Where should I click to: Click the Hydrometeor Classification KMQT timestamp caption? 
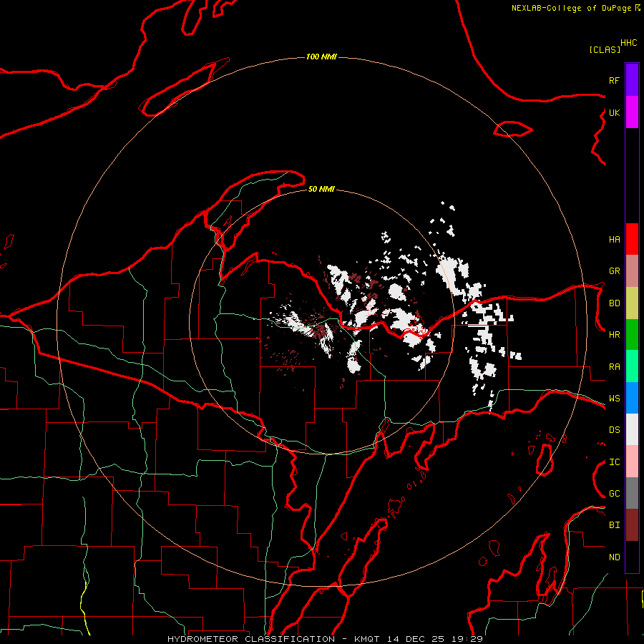[x=325, y=639]
